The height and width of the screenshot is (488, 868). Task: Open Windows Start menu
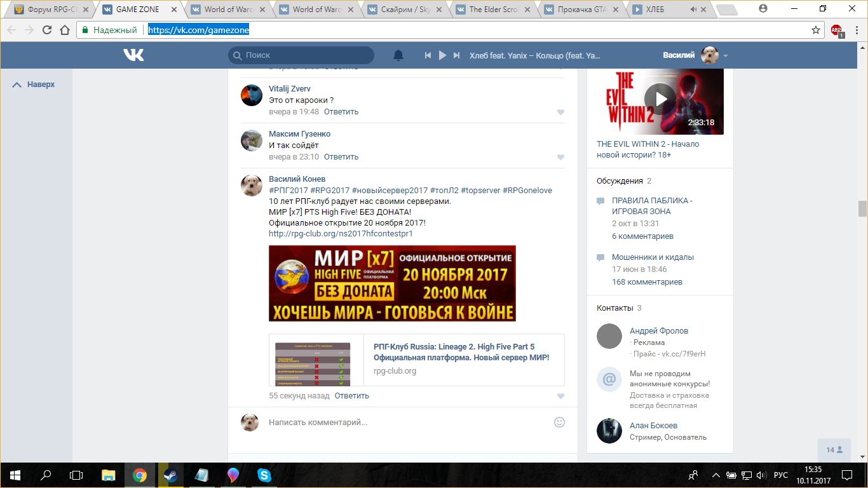pos(15,475)
